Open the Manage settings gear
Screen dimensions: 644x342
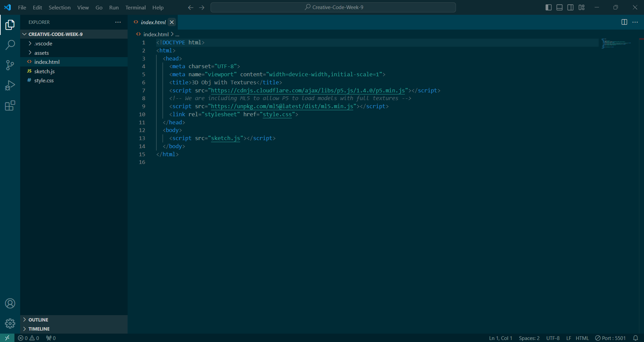(x=10, y=324)
